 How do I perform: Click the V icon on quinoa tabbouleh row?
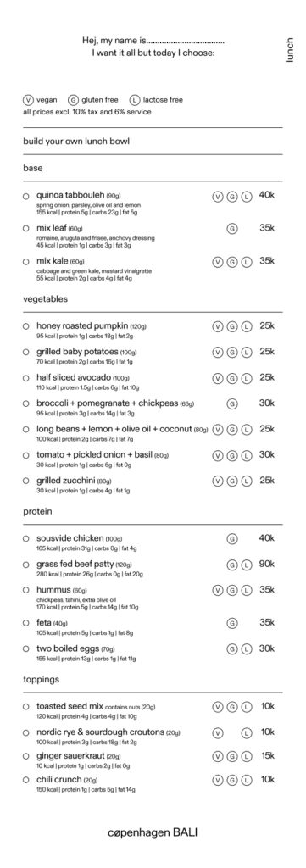pyautogui.click(x=218, y=197)
